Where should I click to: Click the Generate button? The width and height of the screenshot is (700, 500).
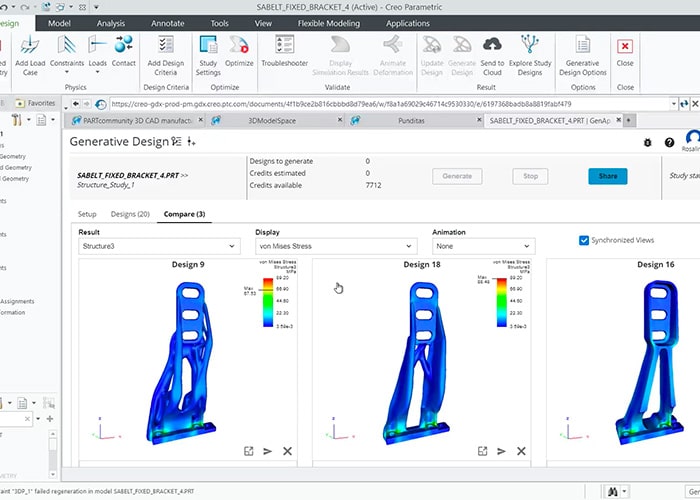click(457, 176)
